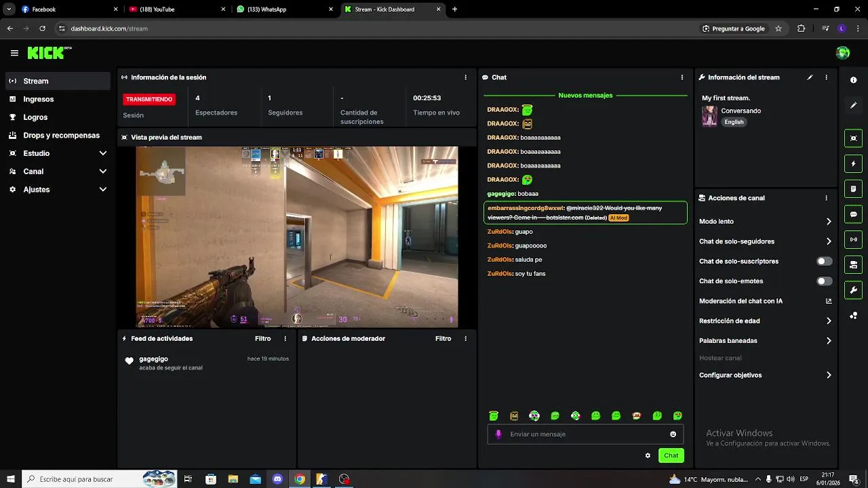
Task: Toggle the wrench stream info widget icon
Action: click(854, 290)
